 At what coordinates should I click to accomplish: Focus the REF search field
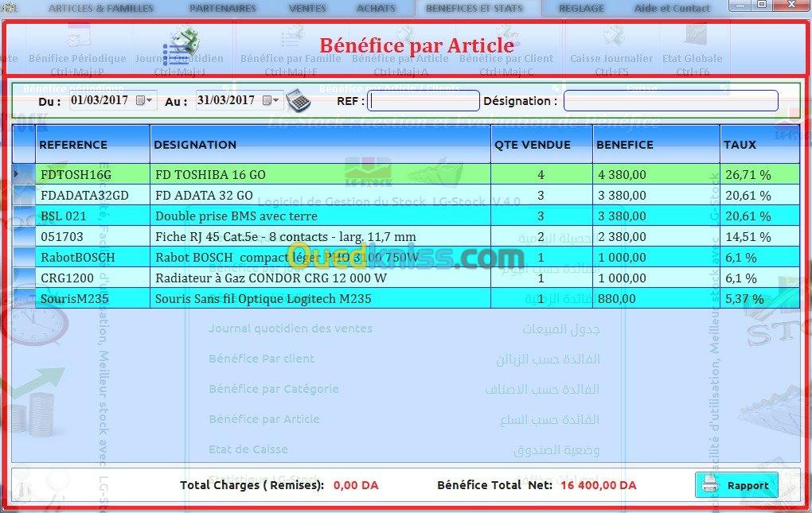pyautogui.click(x=423, y=101)
